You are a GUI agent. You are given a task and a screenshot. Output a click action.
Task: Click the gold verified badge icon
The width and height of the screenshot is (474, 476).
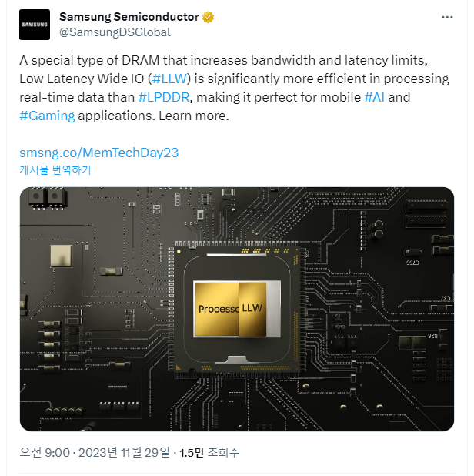pyautogui.click(x=208, y=17)
